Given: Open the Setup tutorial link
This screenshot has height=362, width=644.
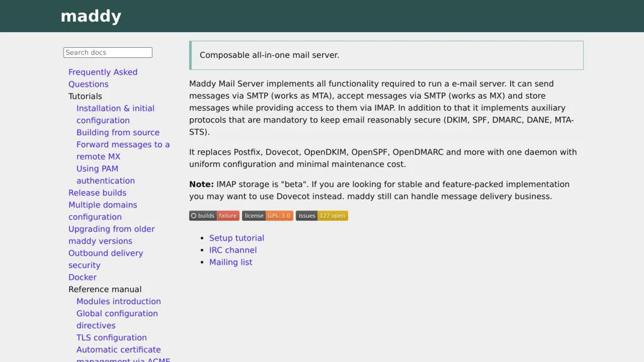Looking at the screenshot, I should 236,238.
